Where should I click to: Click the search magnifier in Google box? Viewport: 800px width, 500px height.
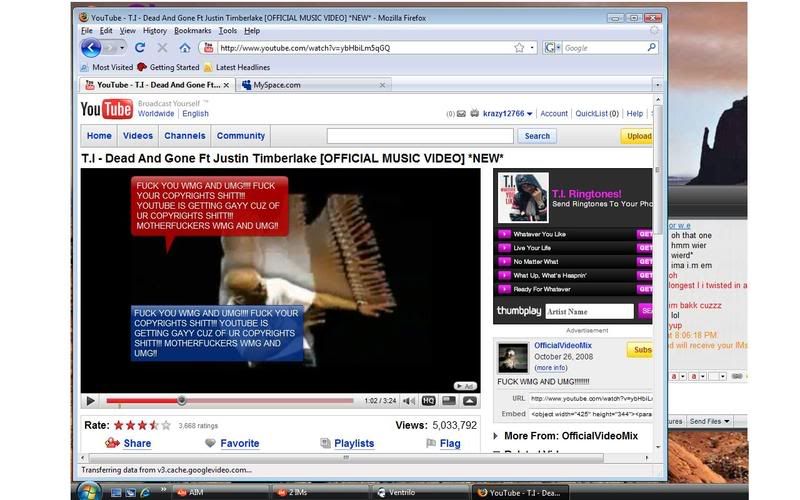click(x=652, y=47)
